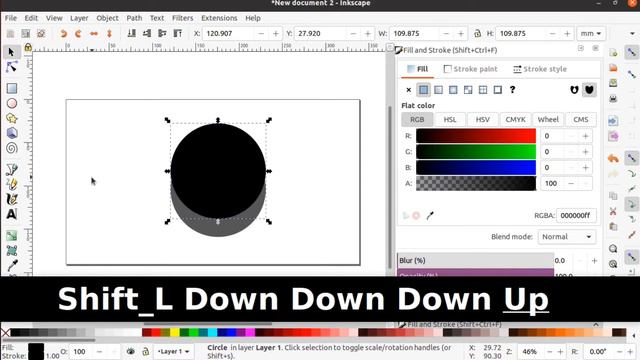Set fill to Linear gradient
Screen dimensions: 640x360
(438, 90)
